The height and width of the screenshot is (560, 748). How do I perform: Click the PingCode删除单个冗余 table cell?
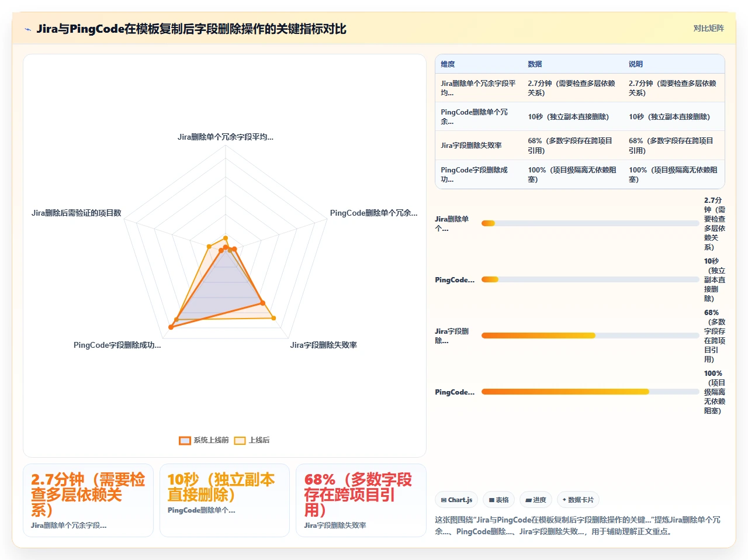click(x=479, y=117)
